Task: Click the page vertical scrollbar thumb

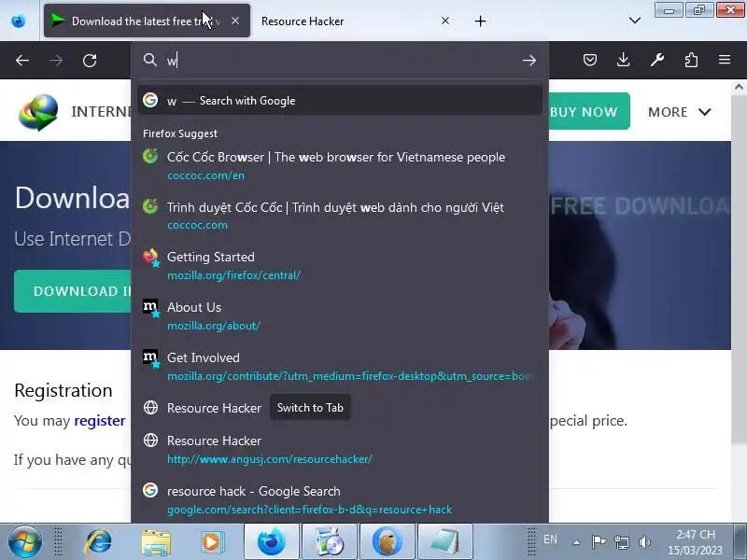Action: [739, 269]
